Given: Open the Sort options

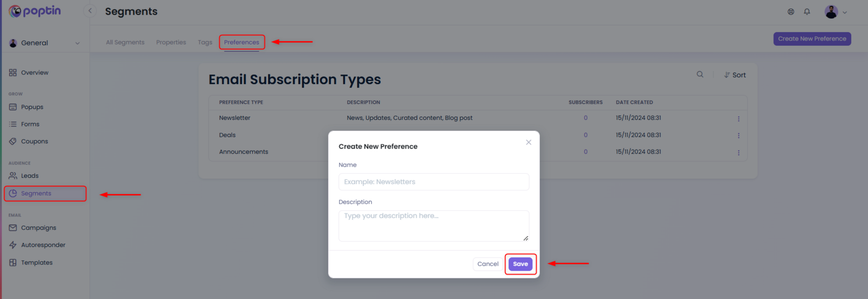Looking at the screenshot, I should click(735, 75).
